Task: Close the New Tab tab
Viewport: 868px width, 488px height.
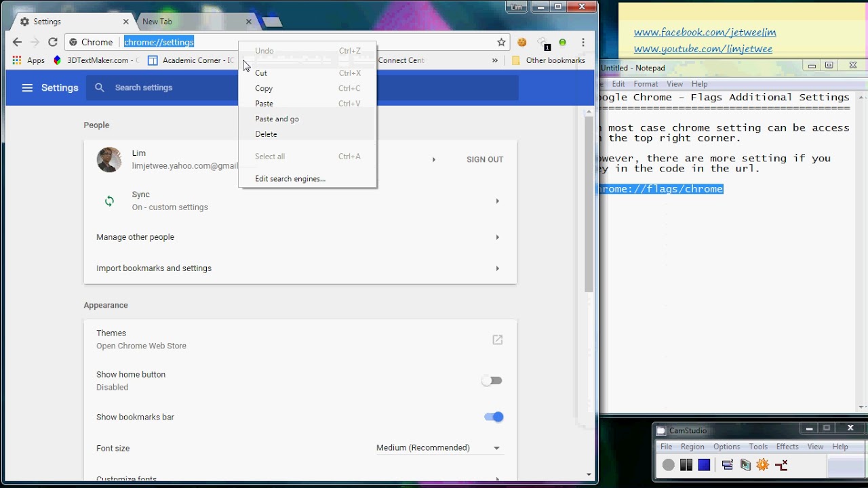Action: point(249,22)
